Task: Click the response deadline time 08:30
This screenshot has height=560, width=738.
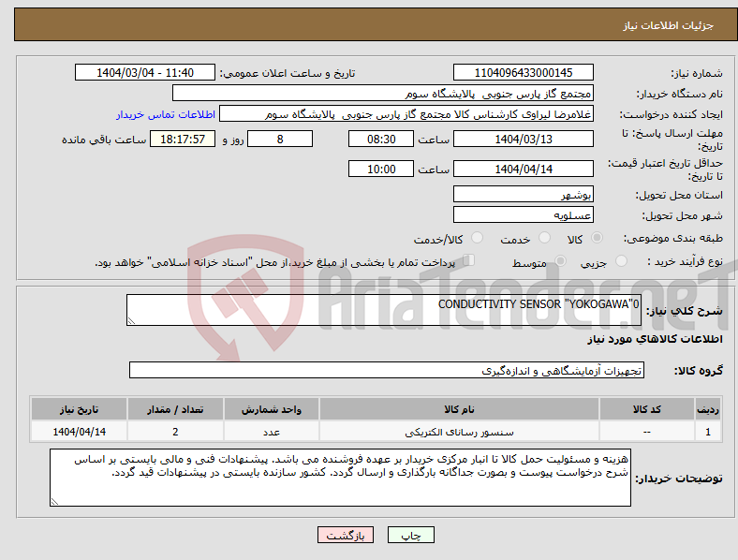Action: [x=381, y=139]
